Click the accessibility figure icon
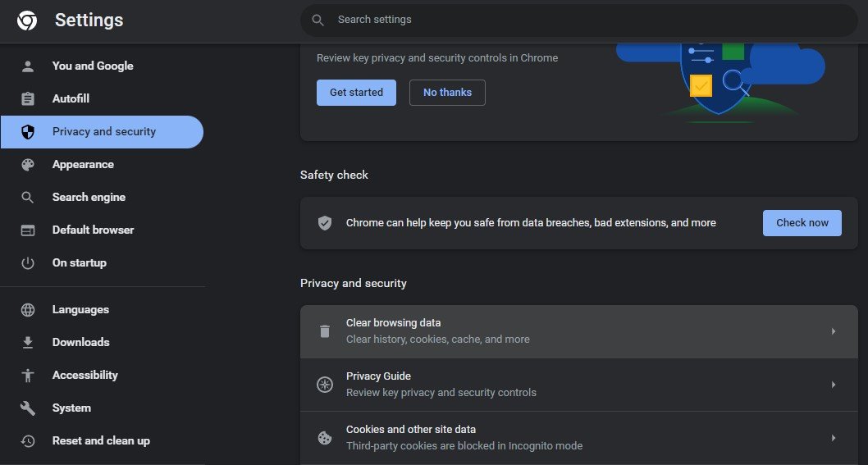 click(28, 376)
